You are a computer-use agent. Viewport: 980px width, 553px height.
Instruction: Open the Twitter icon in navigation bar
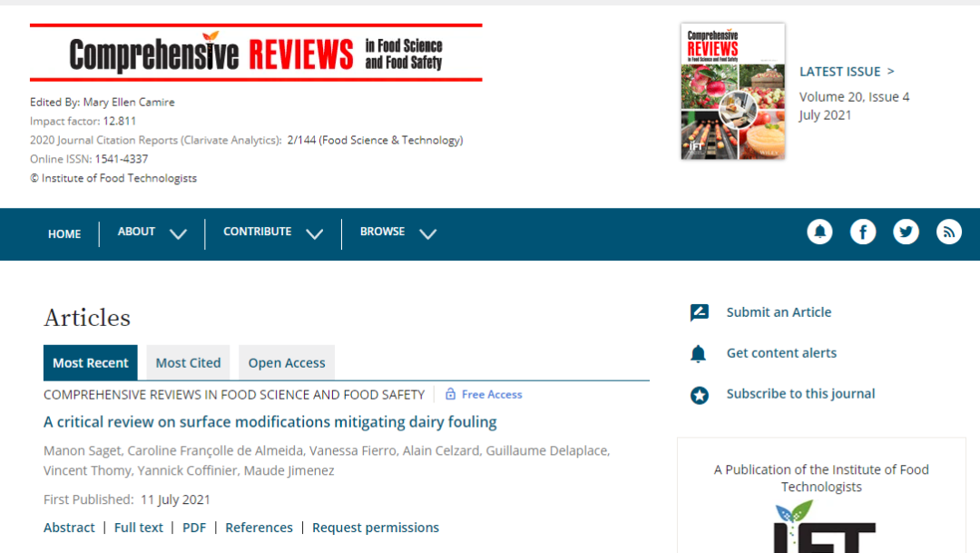(906, 232)
